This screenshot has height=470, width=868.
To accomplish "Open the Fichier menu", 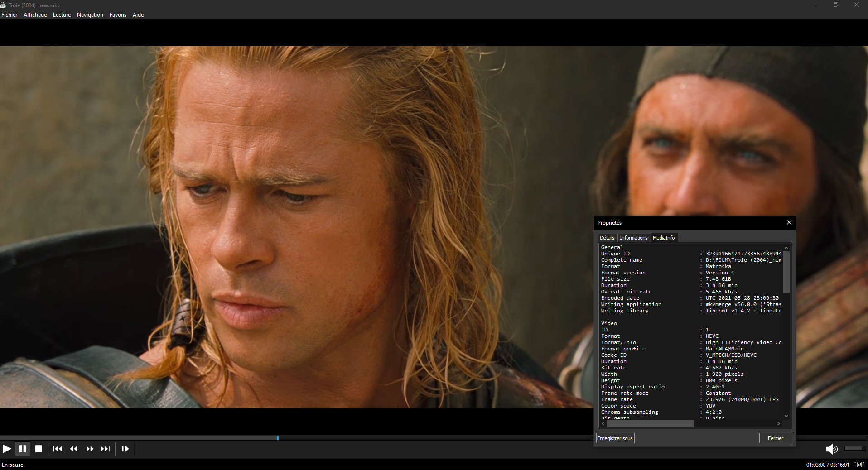I will point(9,15).
